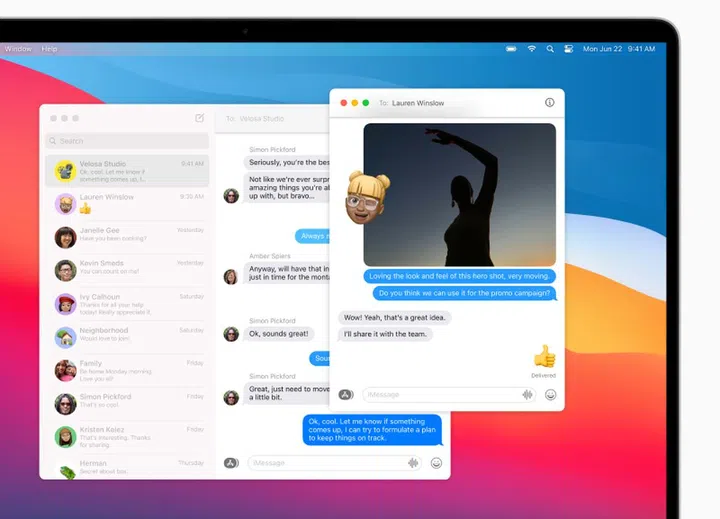Click the compose new message icon
720x519 pixels.
199,118
